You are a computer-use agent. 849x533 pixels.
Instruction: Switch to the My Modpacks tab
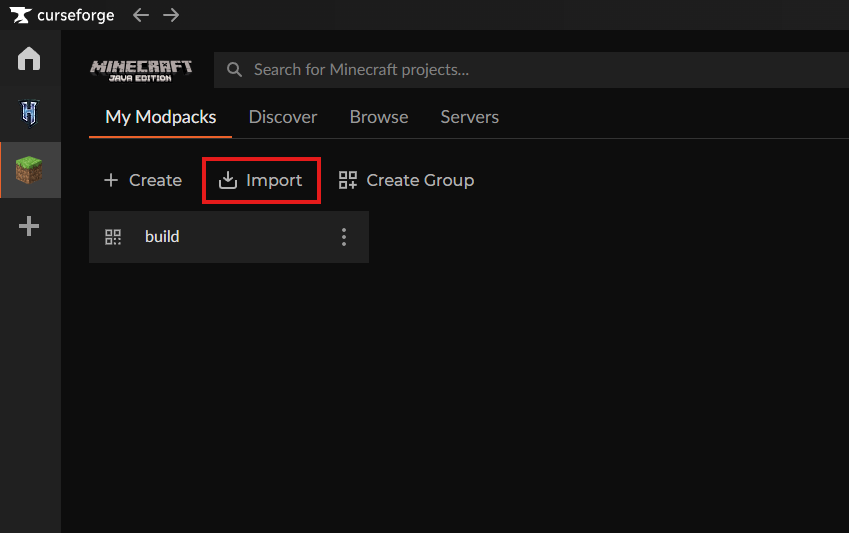coord(160,117)
